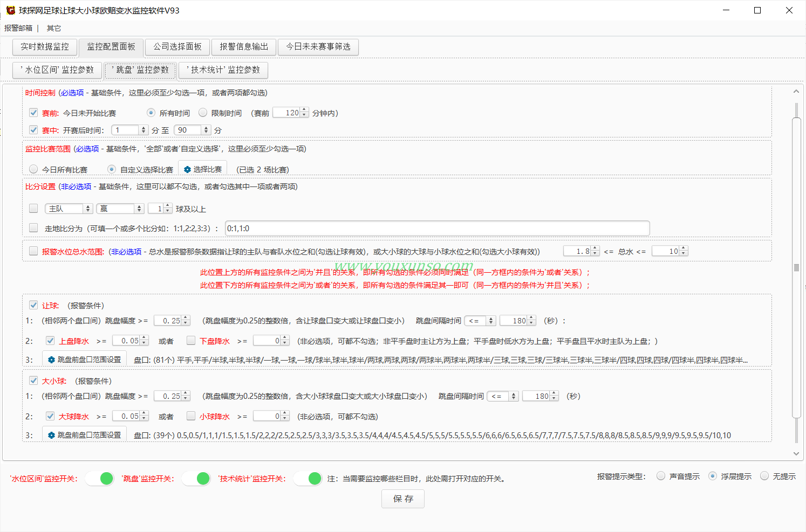Uncheck 赛中 开赛后时间 checkbox

pyautogui.click(x=33, y=130)
